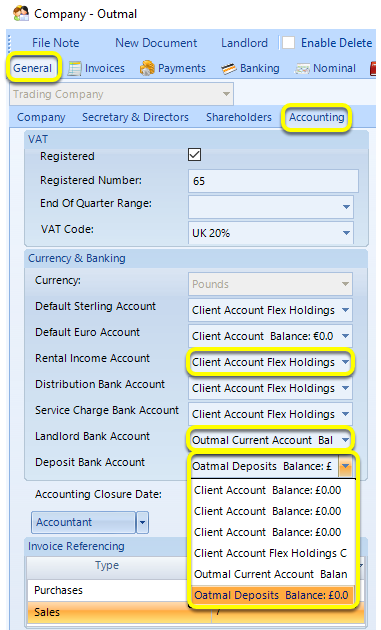Open the VAT Code dropdown
This screenshot has height=630, width=381.
tap(346, 233)
